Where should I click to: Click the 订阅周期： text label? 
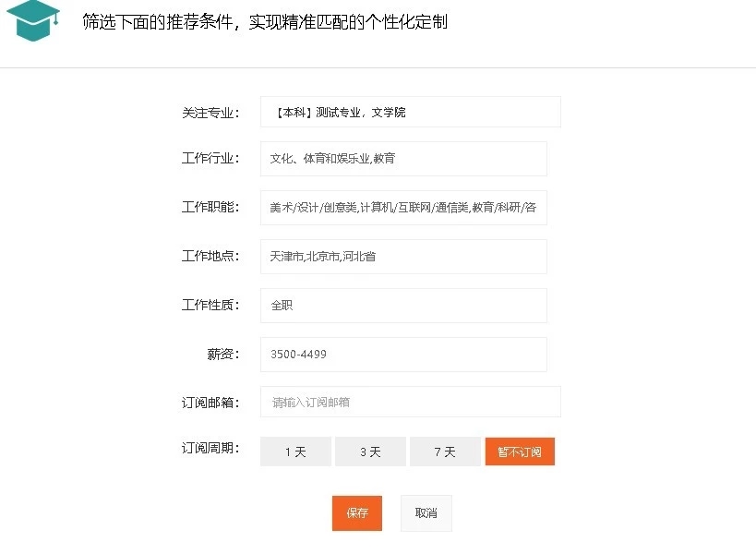click(210, 449)
